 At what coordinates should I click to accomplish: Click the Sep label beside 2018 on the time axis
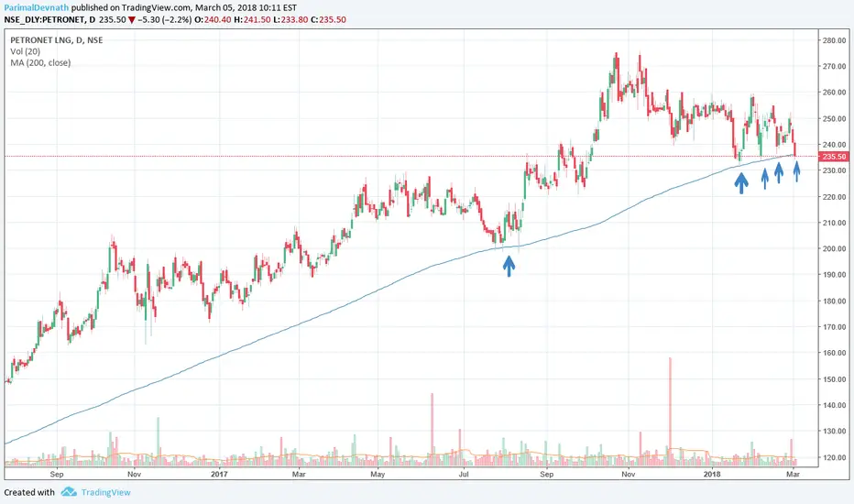[x=546, y=474]
